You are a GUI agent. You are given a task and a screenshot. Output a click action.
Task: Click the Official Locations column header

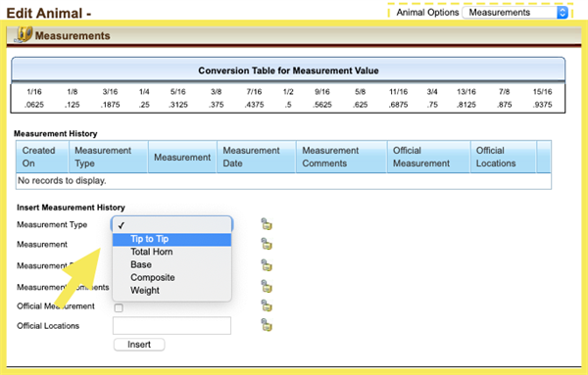pos(504,157)
